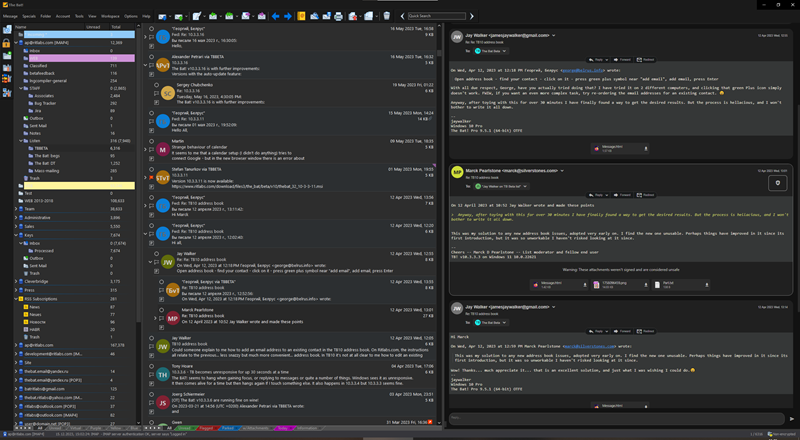Click the blue forward arrow in toolbar
The image size is (800, 440).
point(288,16)
